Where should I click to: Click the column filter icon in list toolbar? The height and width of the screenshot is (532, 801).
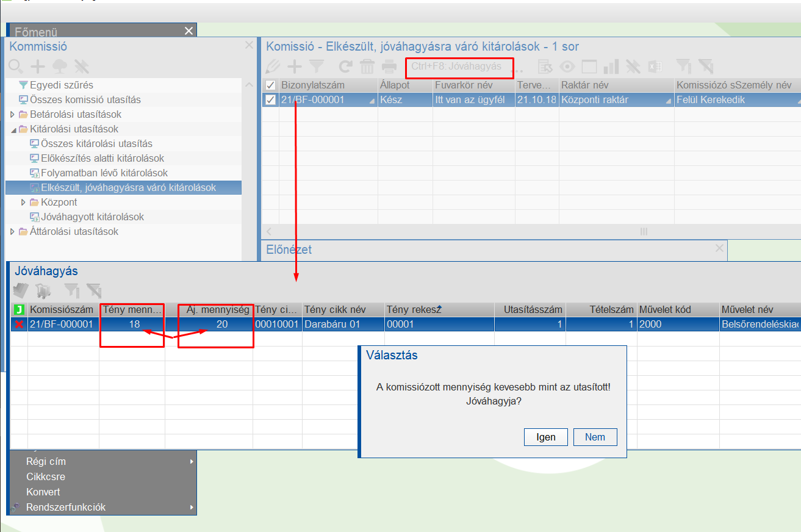click(x=684, y=66)
